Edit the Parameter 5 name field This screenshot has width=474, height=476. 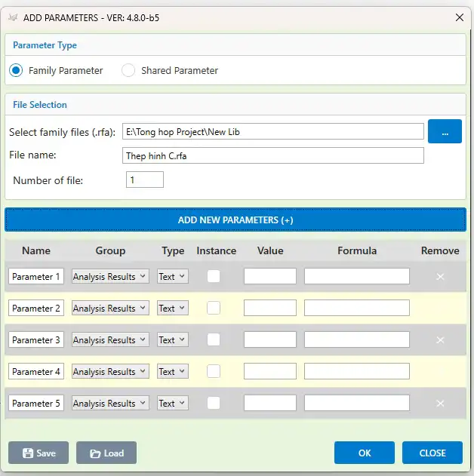[36, 403]
